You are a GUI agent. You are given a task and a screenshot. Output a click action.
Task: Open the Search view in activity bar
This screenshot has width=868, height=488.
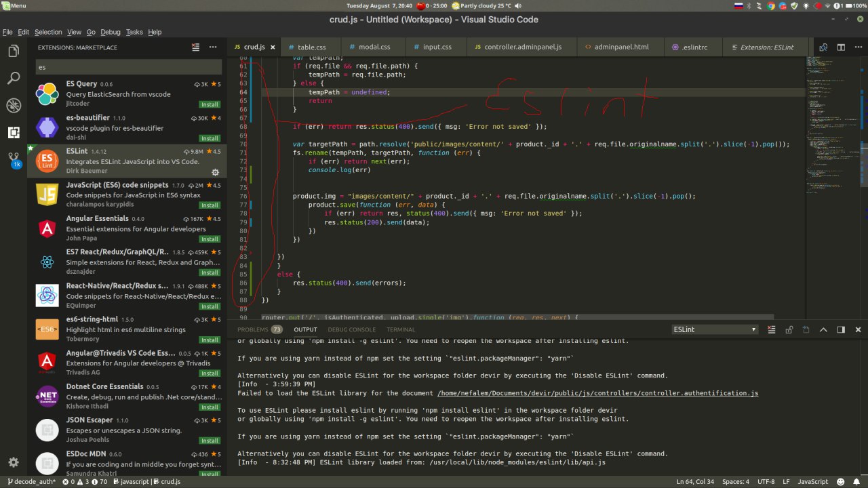13,79
